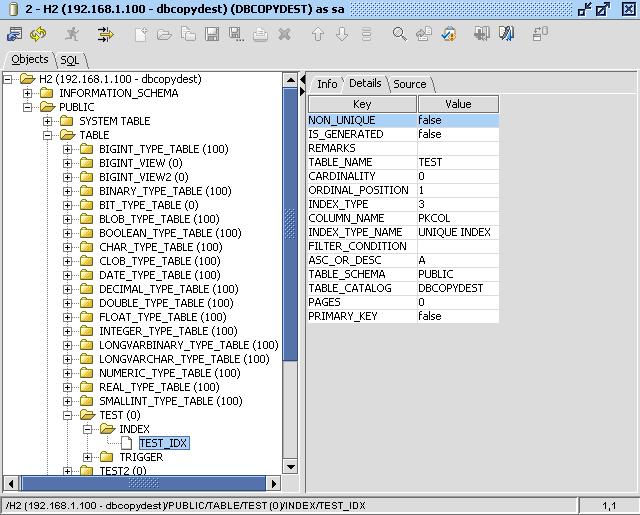Open the Source tab
640x515 pixels.
[409, 84]
